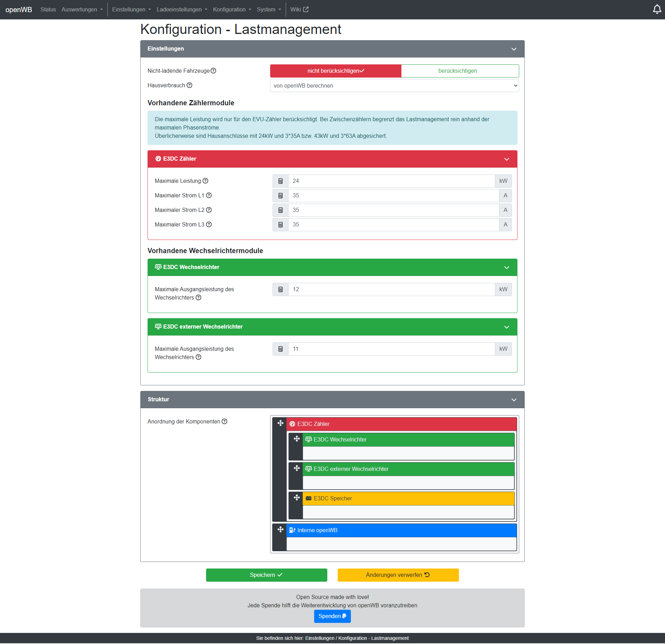Click the Speichern button
665x644 pixels.
[x=266, y=575]
